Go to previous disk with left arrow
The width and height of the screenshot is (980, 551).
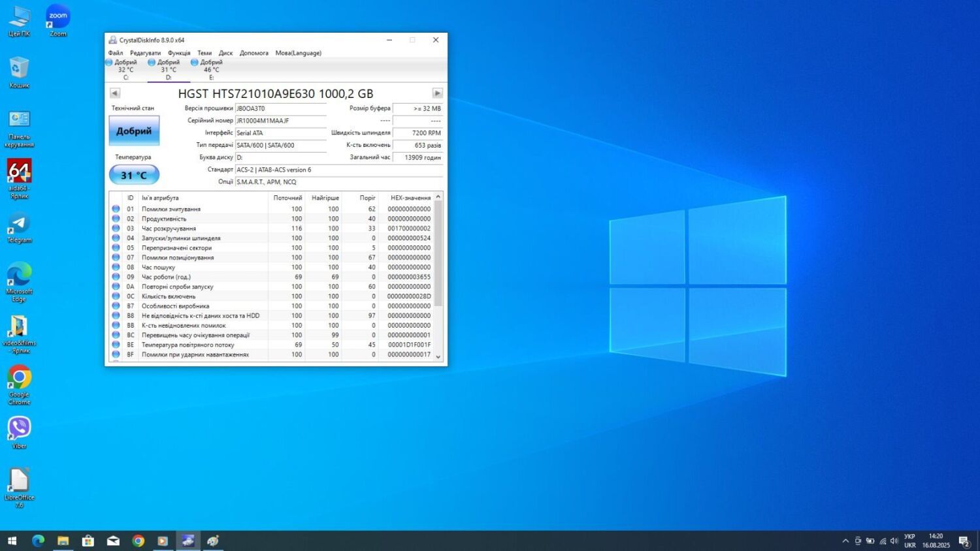tap(115, 93)
